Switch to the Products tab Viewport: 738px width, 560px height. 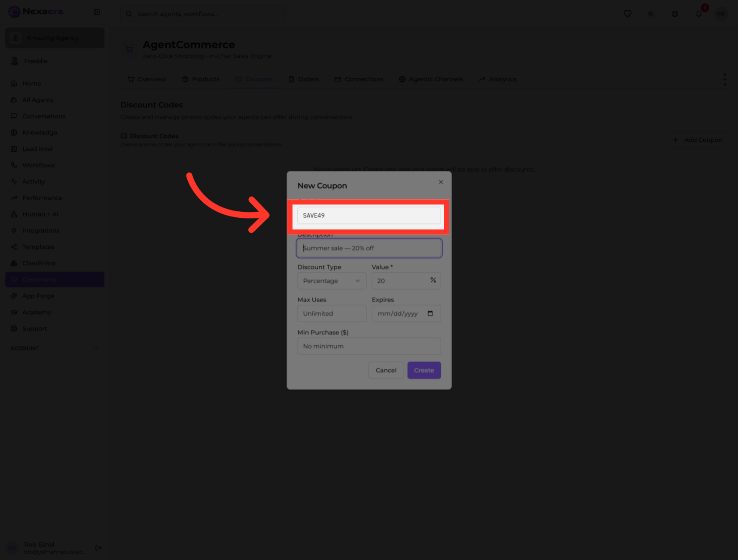pyautogui.click(x=201, y=79)
